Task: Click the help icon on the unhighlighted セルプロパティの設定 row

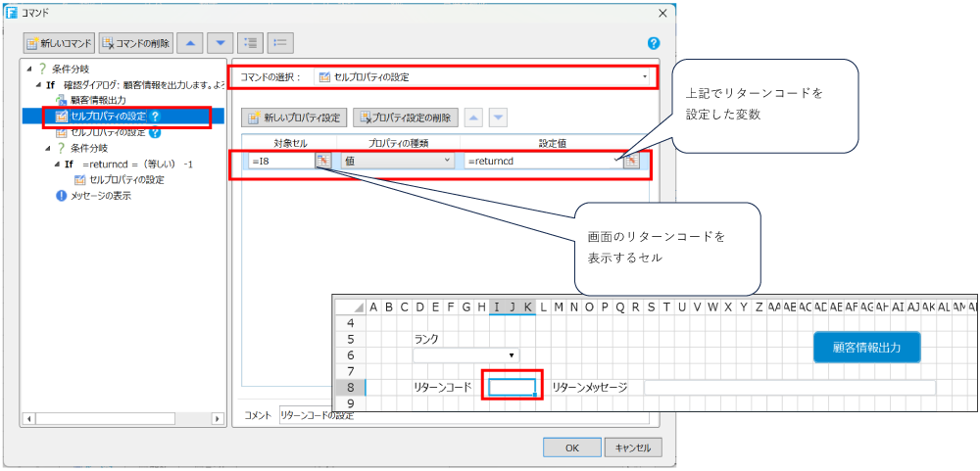Action: 156,132
